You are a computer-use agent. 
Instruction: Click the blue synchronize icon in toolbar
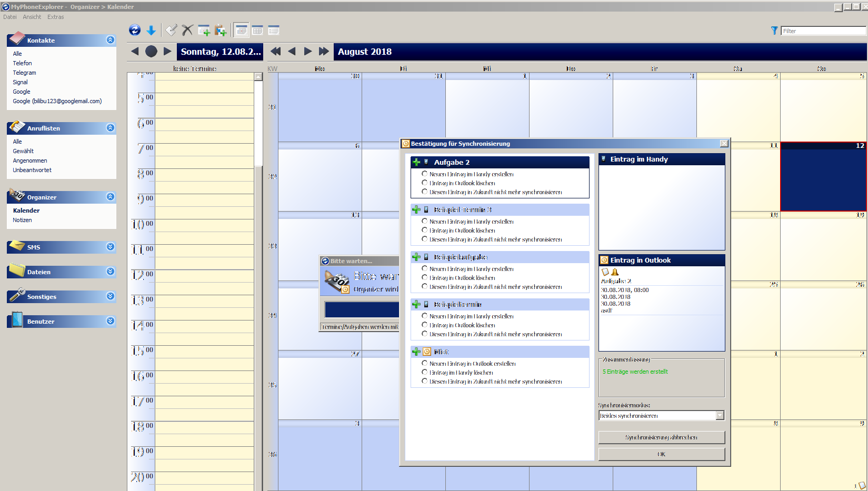pos(135,30)
